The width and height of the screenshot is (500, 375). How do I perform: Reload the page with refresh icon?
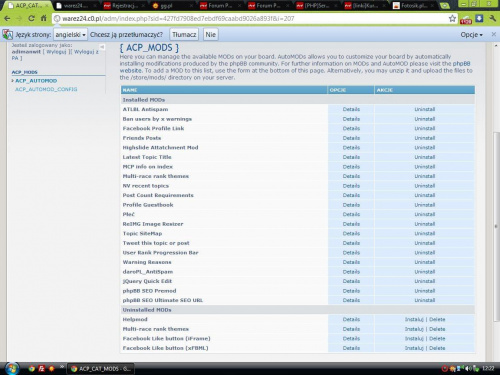click(x=31, y=18)
